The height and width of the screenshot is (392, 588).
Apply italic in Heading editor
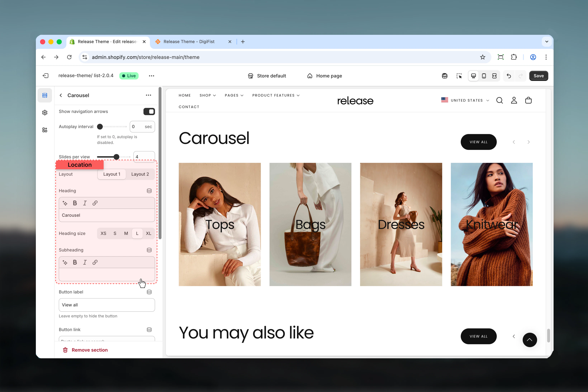(85, 203)
